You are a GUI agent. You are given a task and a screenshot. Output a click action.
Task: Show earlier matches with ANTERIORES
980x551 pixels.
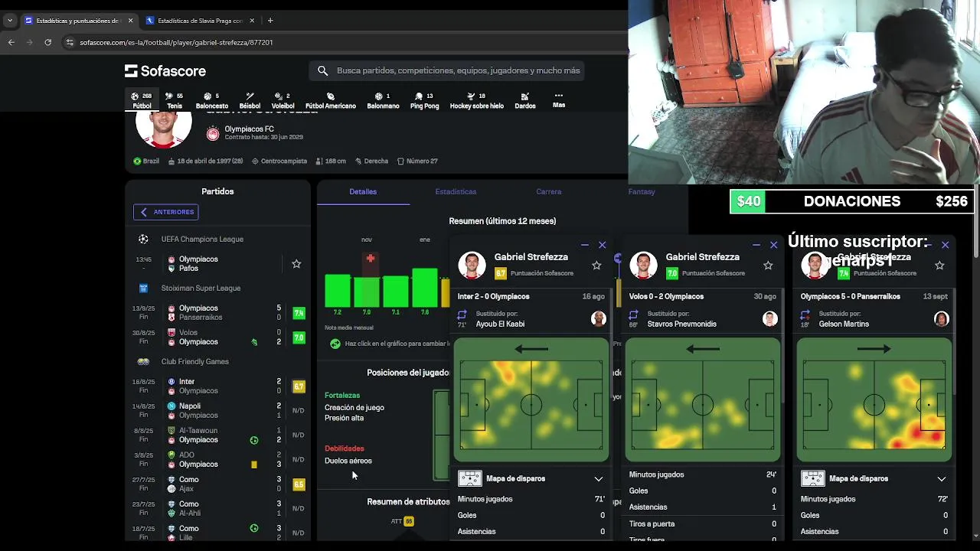166,212
